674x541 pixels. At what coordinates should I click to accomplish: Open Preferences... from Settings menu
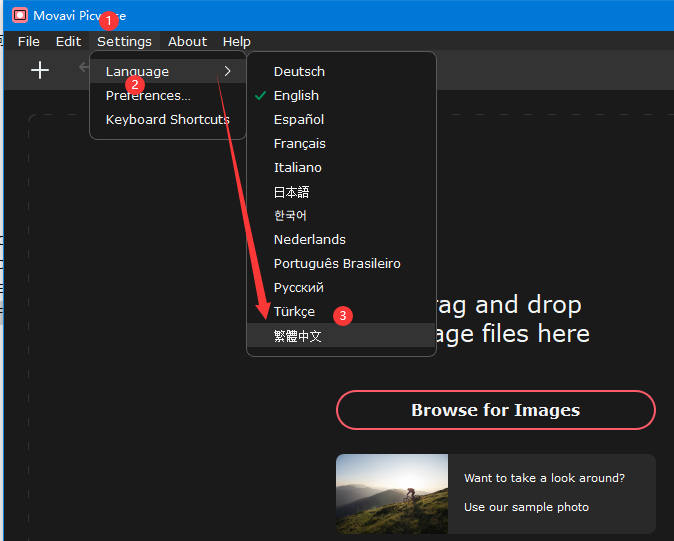pyautogui.click(x=168, y=95)
